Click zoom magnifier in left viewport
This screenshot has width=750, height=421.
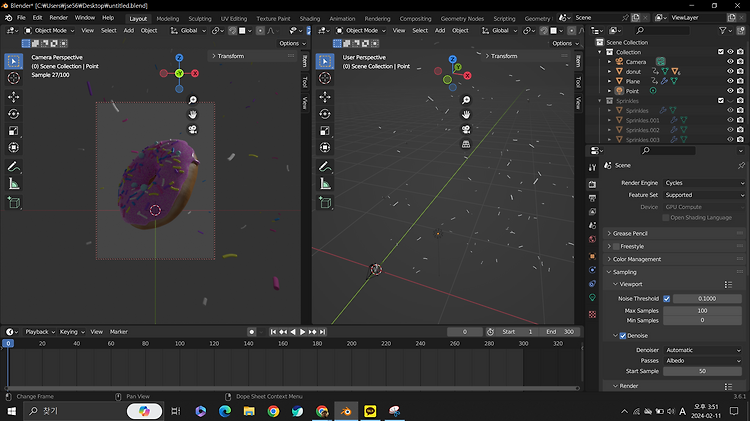[x=192, y=100]
